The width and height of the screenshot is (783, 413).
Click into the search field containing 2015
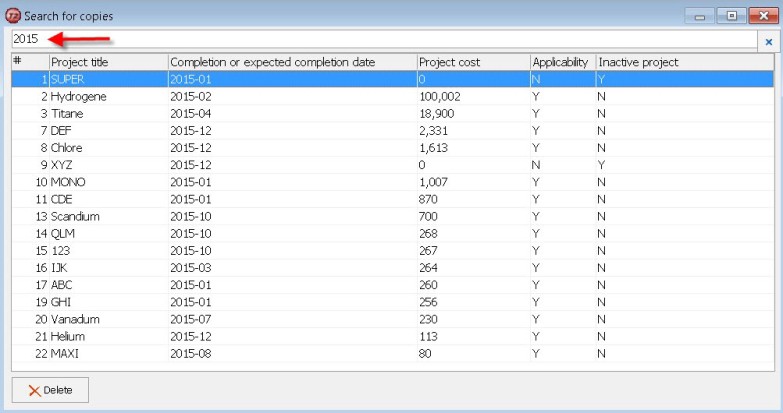385,39
